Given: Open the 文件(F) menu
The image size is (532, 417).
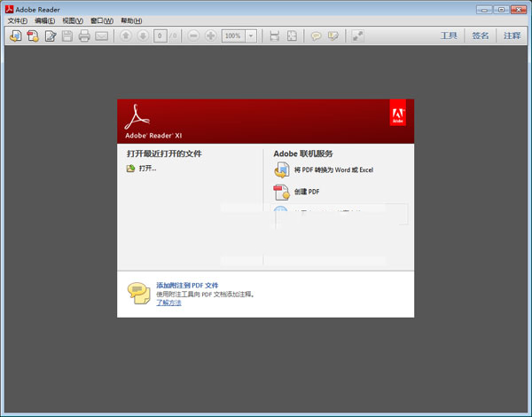Looking at the screenshot, I should tap(18, 20).
